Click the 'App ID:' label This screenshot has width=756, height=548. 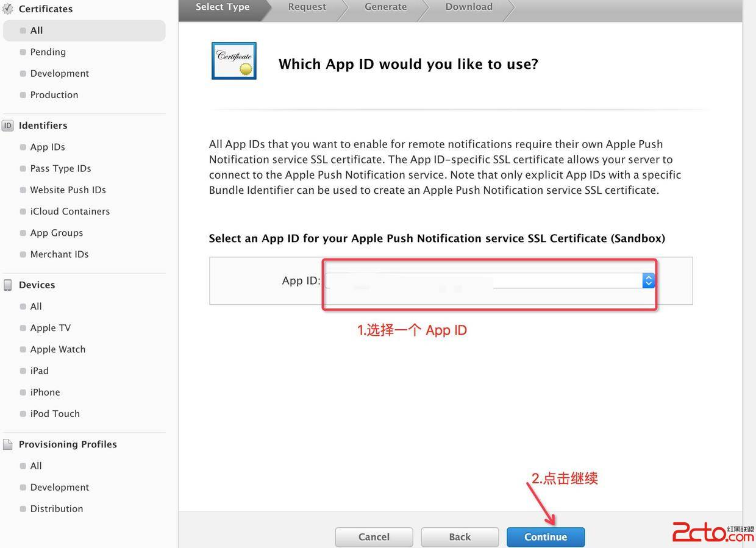(301, 280)
